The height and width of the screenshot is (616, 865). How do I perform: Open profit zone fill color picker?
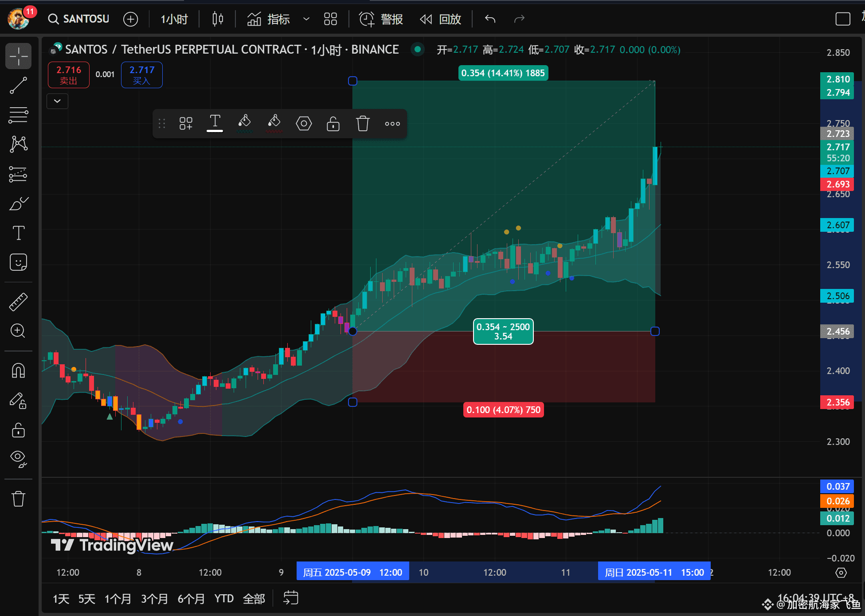(x=244, y=123)
